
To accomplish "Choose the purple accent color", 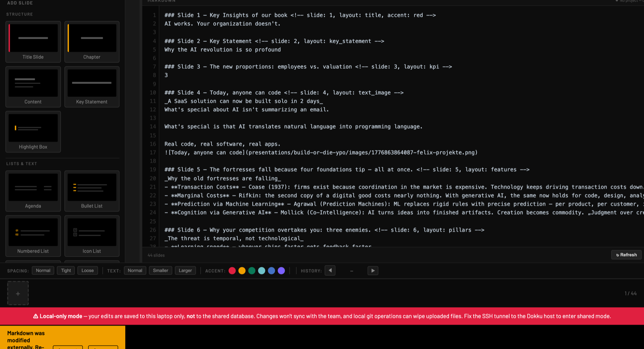I will [x=281, y=271].
